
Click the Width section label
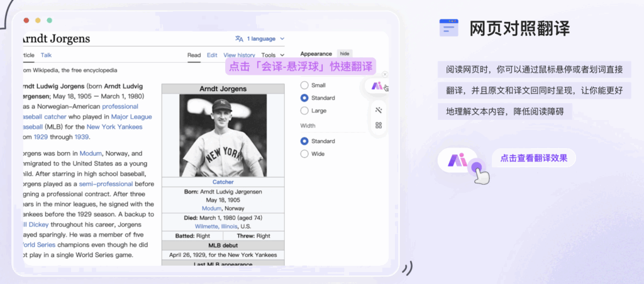tap(308, 126)
